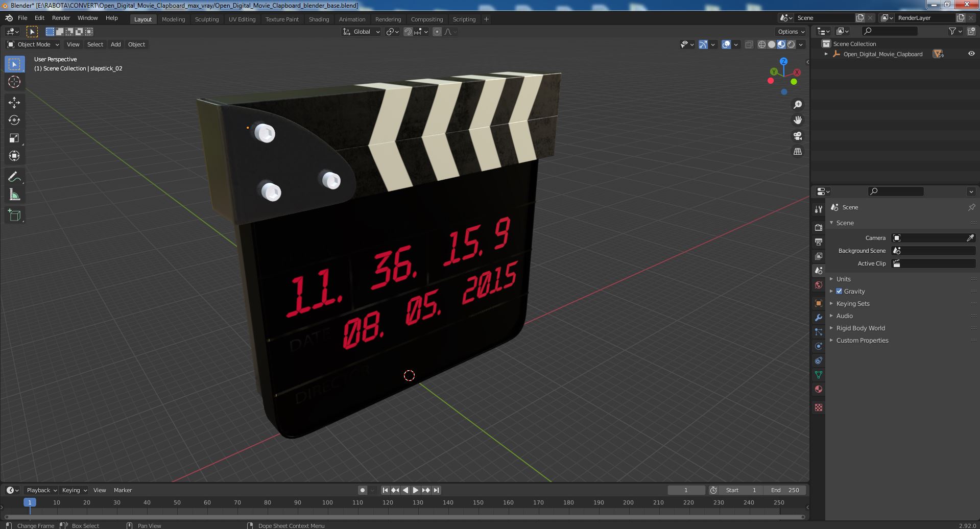Pick camera with eyedropper icon

(970, 238)
